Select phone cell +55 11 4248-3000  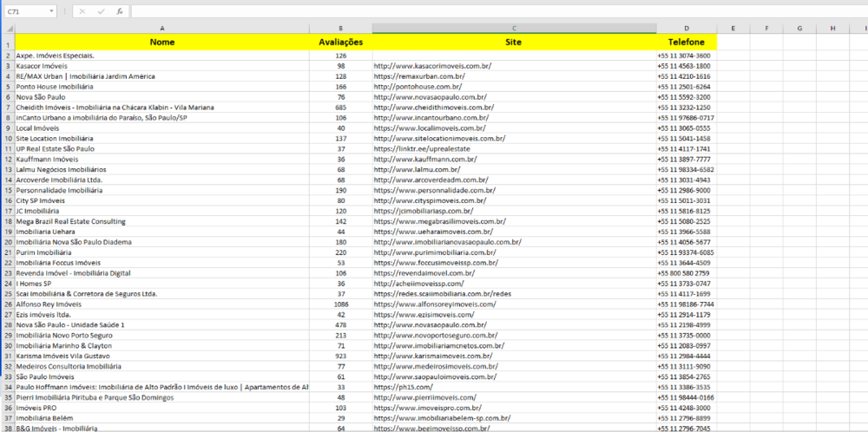[x=687, y=408]
